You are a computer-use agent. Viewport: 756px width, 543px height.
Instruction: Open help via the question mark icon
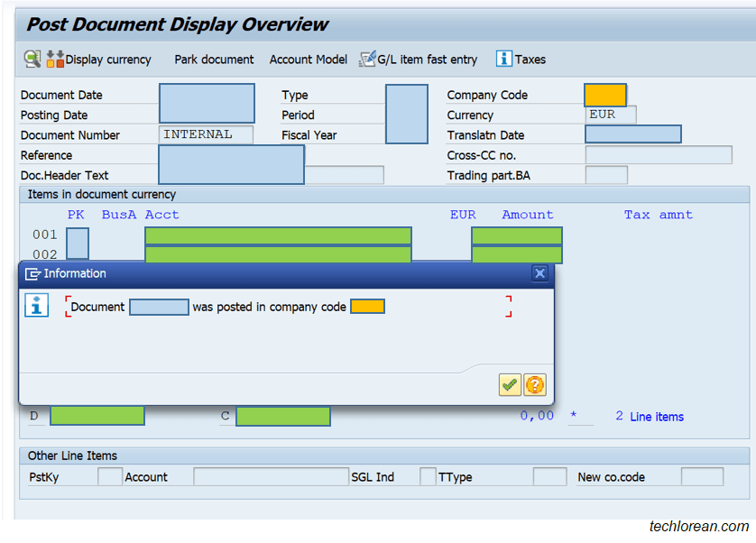coord(535,384)
